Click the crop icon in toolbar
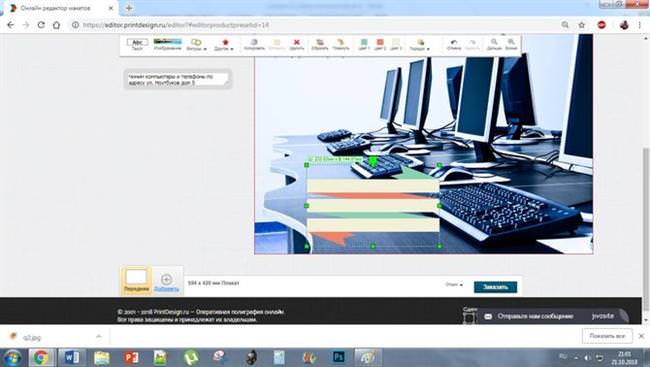The width and height of the screenshot is (650, 367). click(x=320, y=44)
